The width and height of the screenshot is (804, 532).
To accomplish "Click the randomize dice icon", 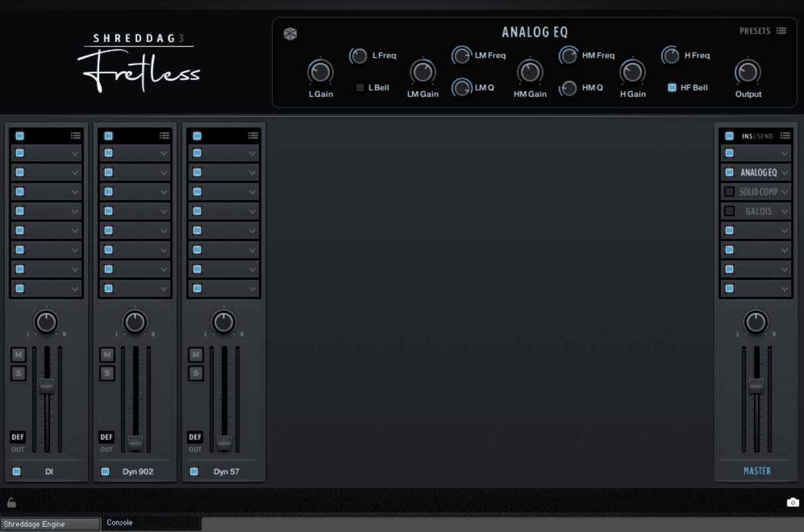I will click(291, 34).
